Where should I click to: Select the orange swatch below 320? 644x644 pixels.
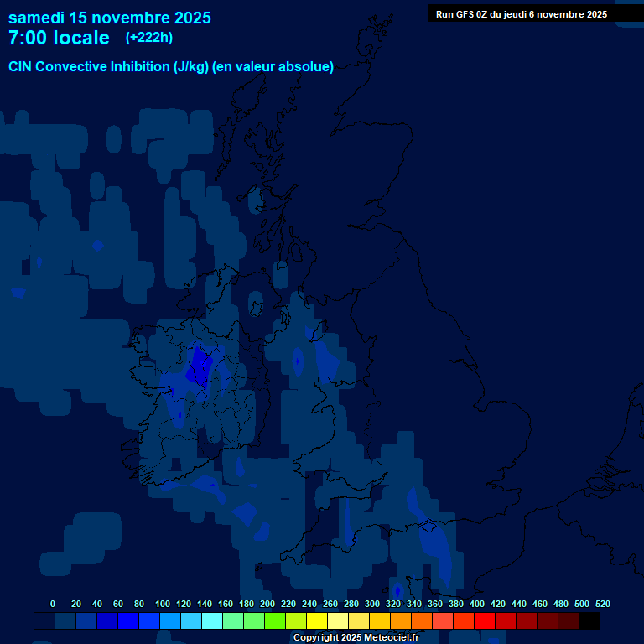pyautogui.click(x=400, y=621)
